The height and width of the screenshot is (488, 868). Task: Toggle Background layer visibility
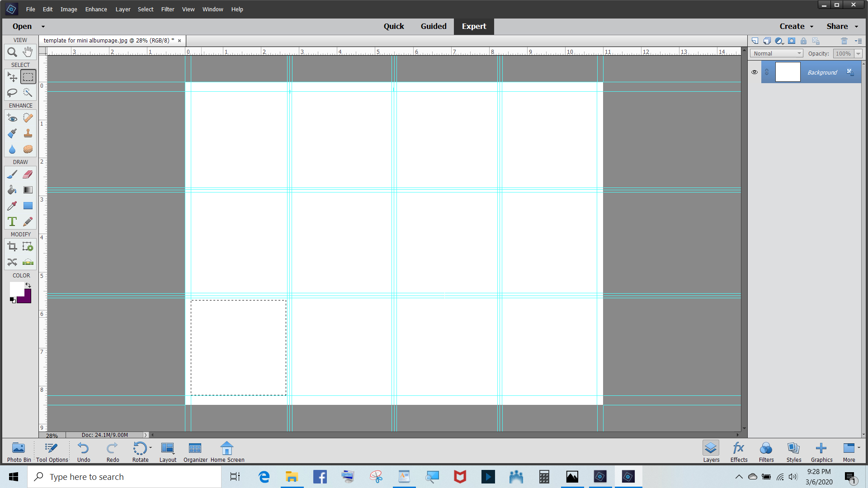755,71
